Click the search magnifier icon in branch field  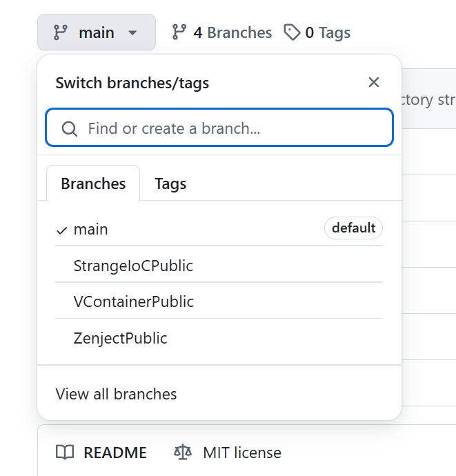(70, 129)
